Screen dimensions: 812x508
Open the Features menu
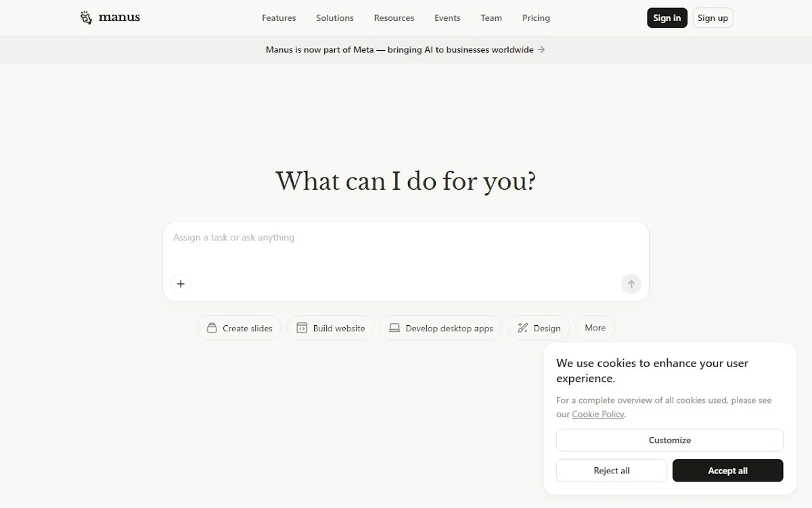point(279,18)
